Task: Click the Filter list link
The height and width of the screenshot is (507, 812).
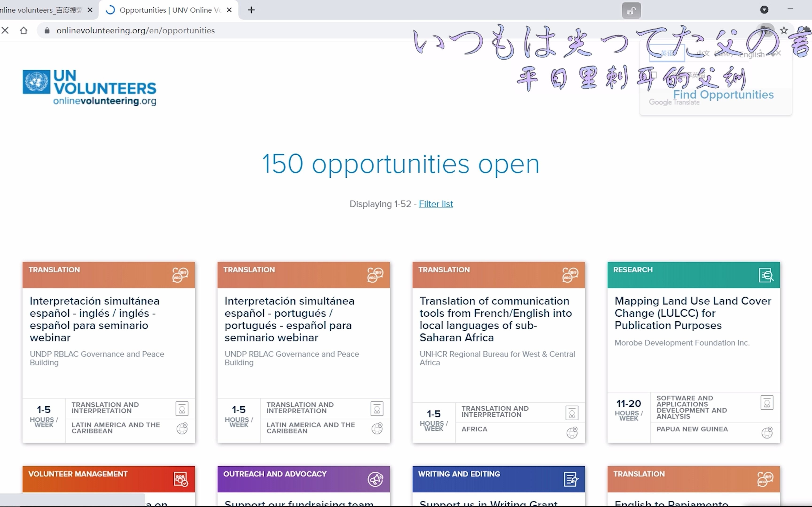Action: (x=436, y=204)
